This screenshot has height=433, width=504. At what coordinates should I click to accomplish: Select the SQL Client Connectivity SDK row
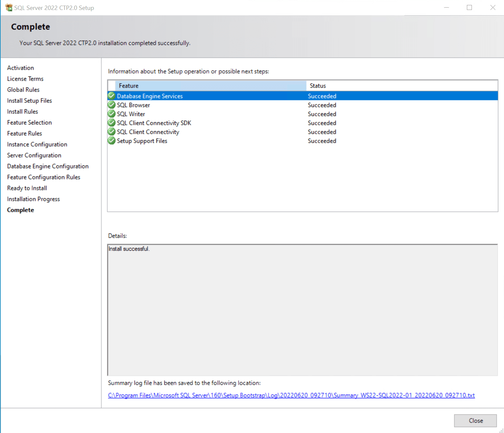(x=303, y=123)
